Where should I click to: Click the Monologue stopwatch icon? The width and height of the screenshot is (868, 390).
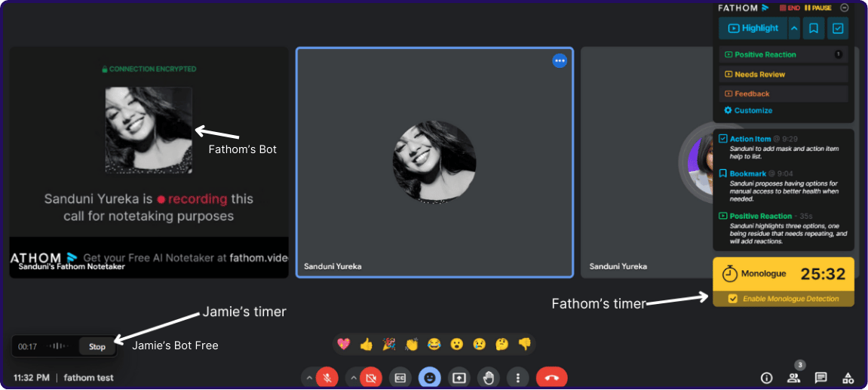729,274
